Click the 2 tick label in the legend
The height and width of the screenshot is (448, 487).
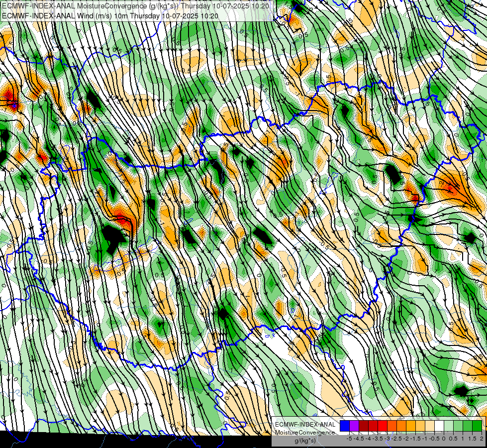pyautogui.click(x=482, y=439)
